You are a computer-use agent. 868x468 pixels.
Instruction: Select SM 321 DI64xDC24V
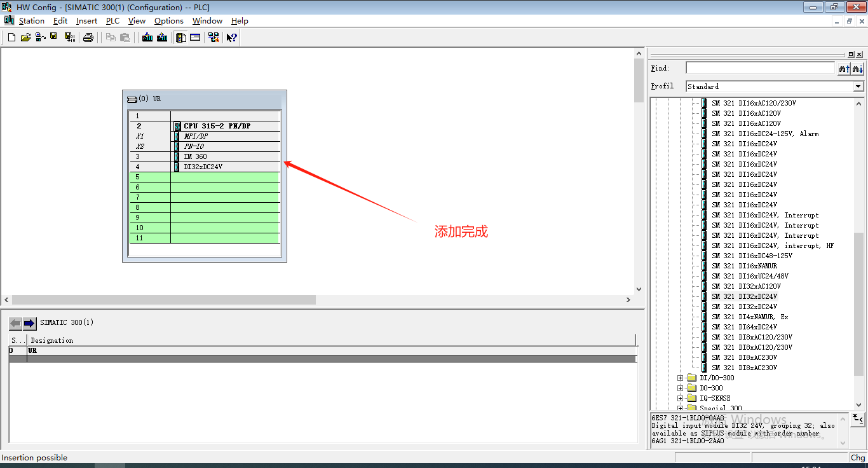click(744, 327)
